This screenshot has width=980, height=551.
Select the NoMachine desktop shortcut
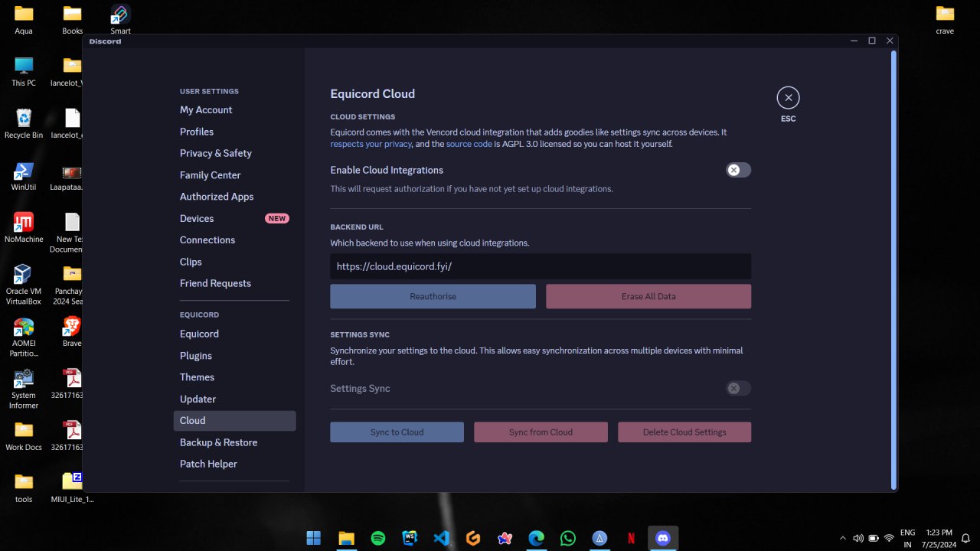pos(24,227)
